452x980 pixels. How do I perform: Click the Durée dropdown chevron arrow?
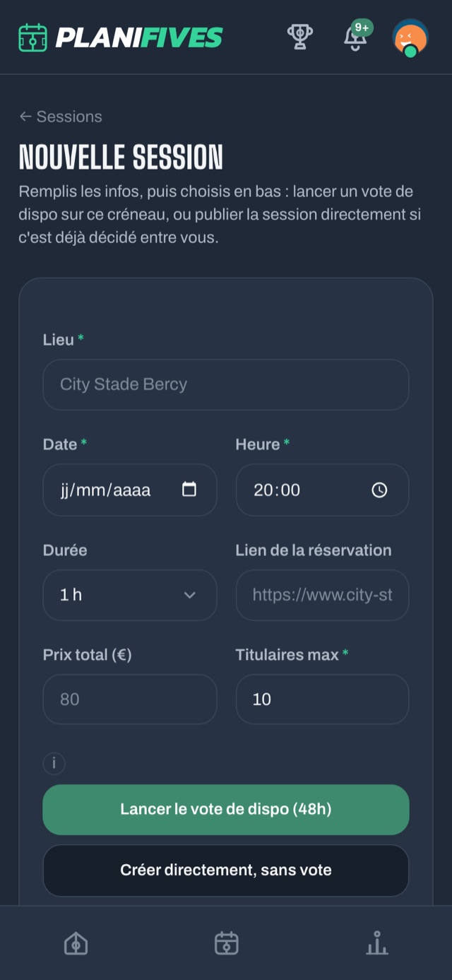189,595
